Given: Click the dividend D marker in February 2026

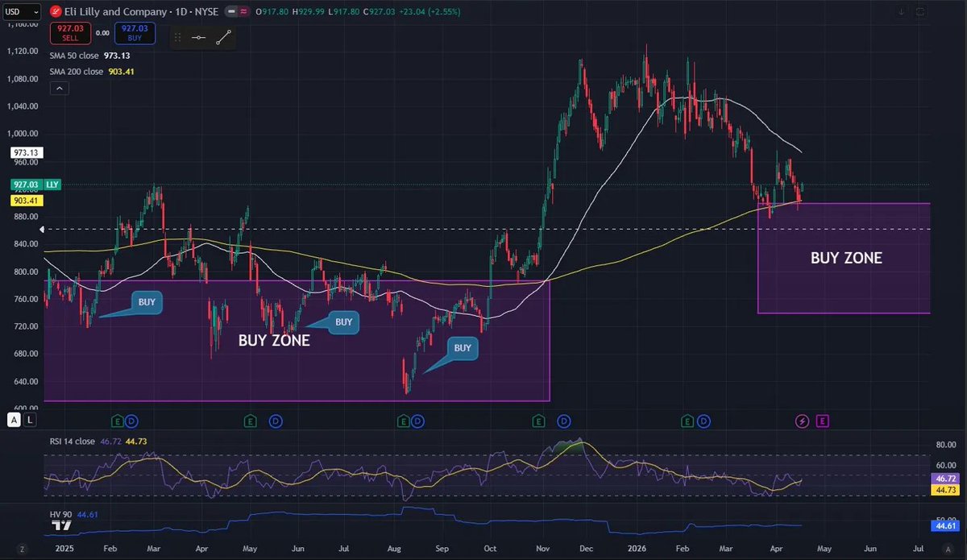Looking at the screenshot, I should tap(704, 421).
